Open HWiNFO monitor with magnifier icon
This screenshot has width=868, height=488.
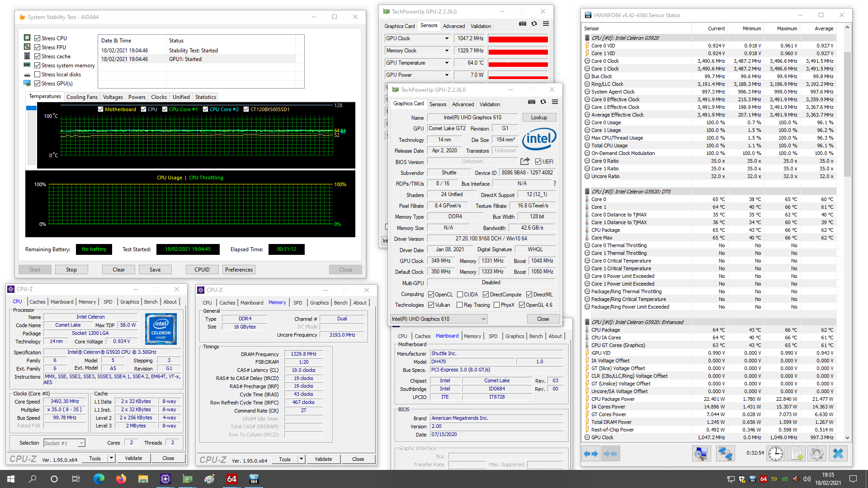click(702, 454)
